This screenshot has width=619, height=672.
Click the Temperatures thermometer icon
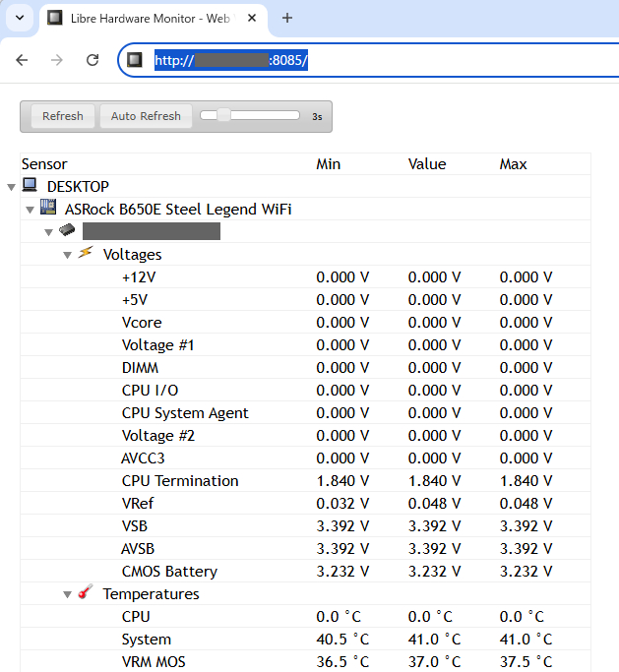click(86, 592)
